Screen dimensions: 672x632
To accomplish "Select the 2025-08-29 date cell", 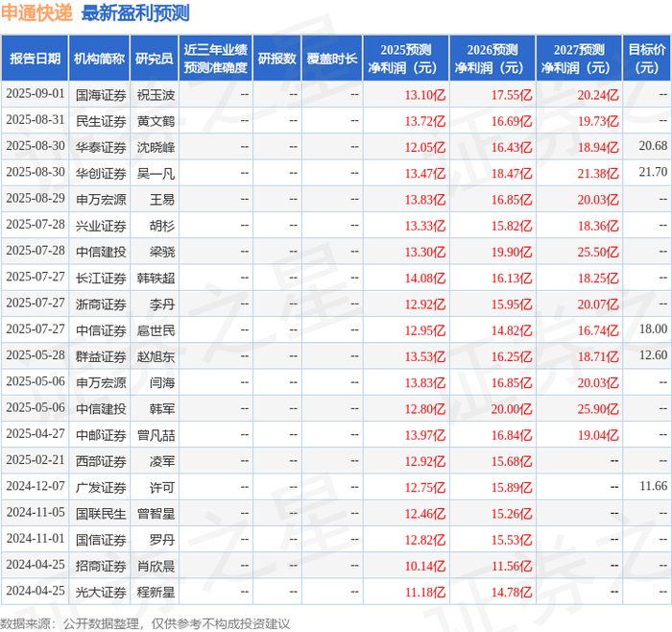I will coord(36,199).
